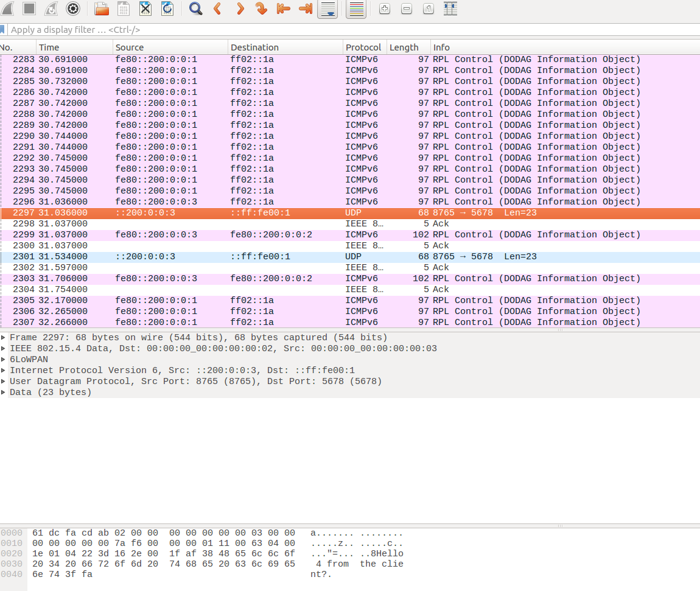Viewport: 700px width, 591px height.
Task: Go back in packet history
Action: click(x=218, y=8)
